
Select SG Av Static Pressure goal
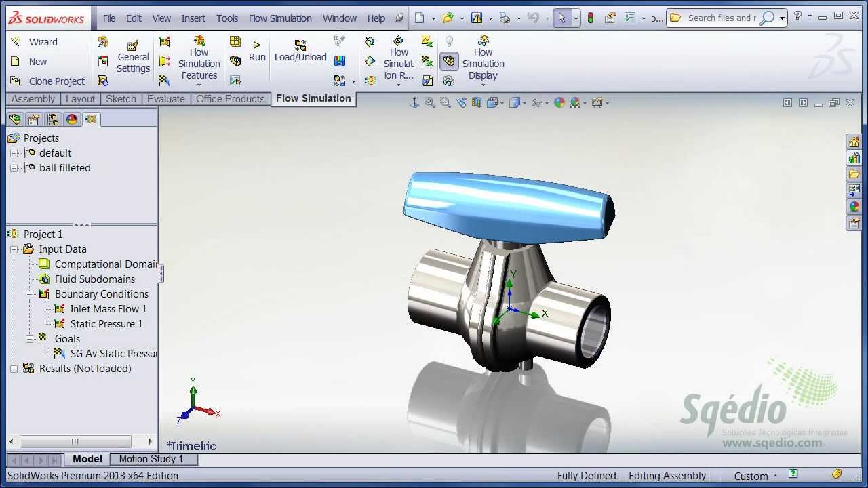[105, 354]
